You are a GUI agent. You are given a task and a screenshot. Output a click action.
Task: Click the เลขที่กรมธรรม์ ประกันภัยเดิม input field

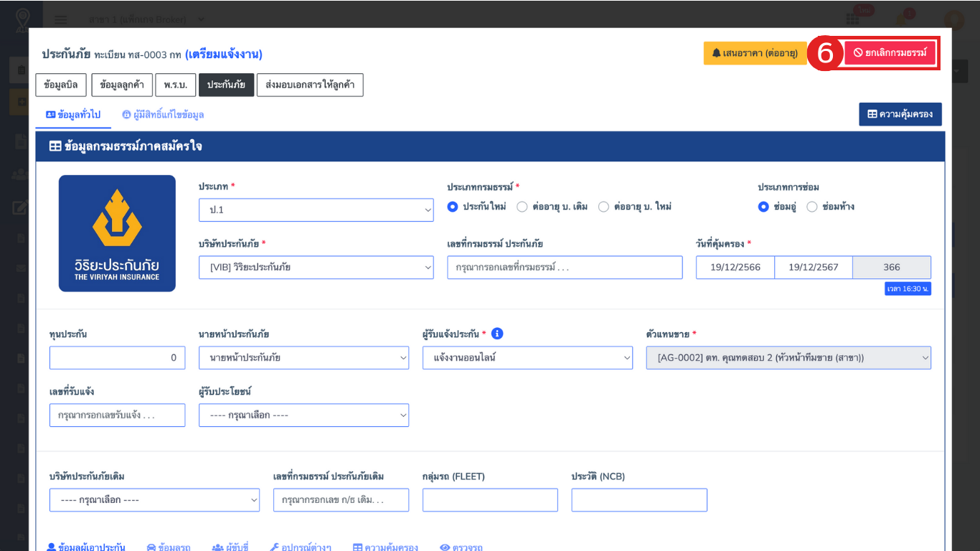click(341, 500)
